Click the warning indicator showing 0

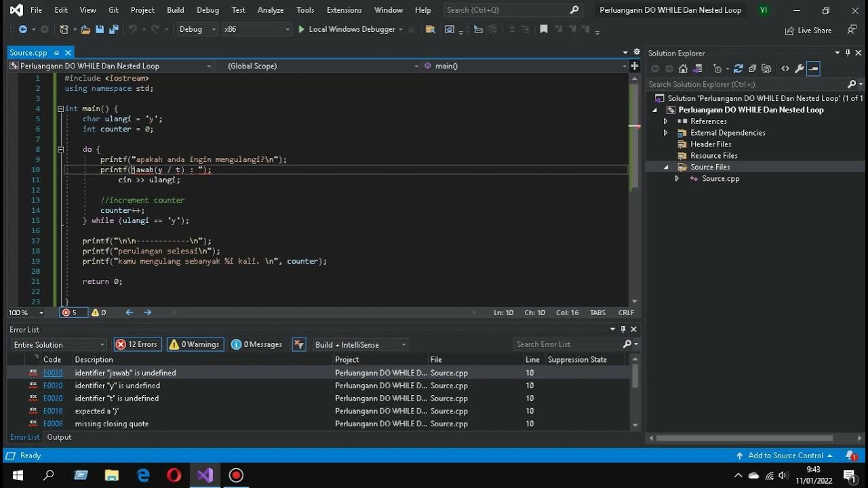click(x=99, y=312)
